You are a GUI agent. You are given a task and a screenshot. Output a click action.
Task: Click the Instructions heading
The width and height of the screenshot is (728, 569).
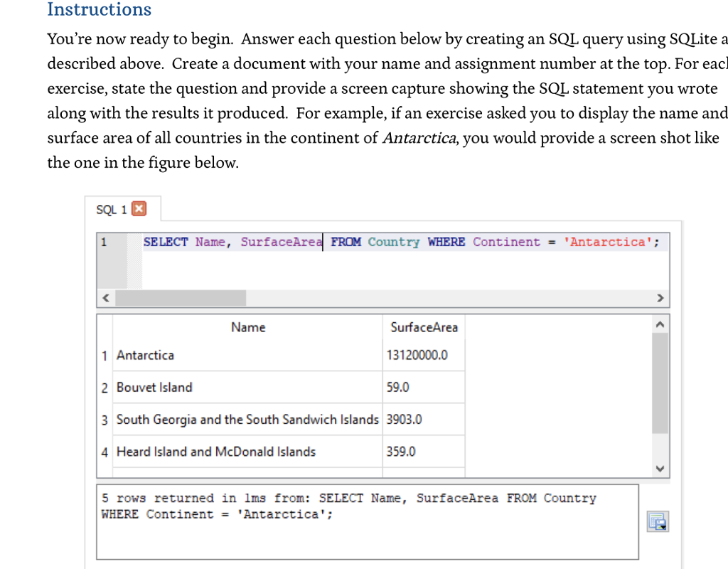[x=99, y=10]
